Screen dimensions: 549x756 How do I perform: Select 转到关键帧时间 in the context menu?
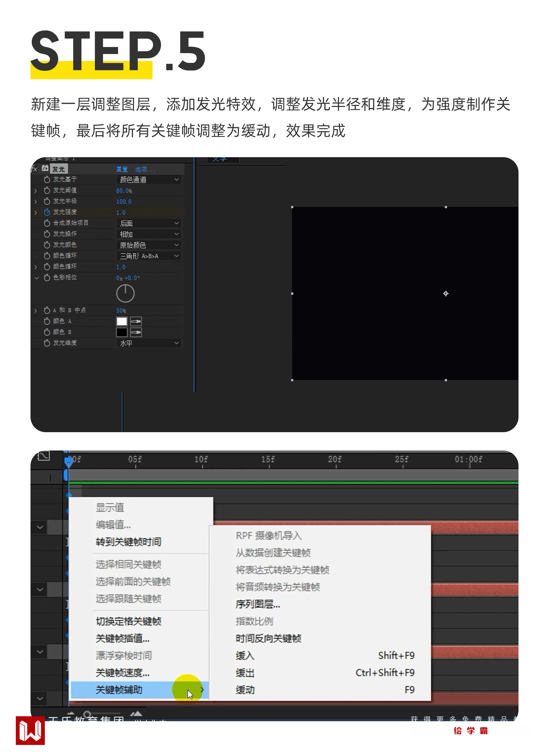(129, 542)
